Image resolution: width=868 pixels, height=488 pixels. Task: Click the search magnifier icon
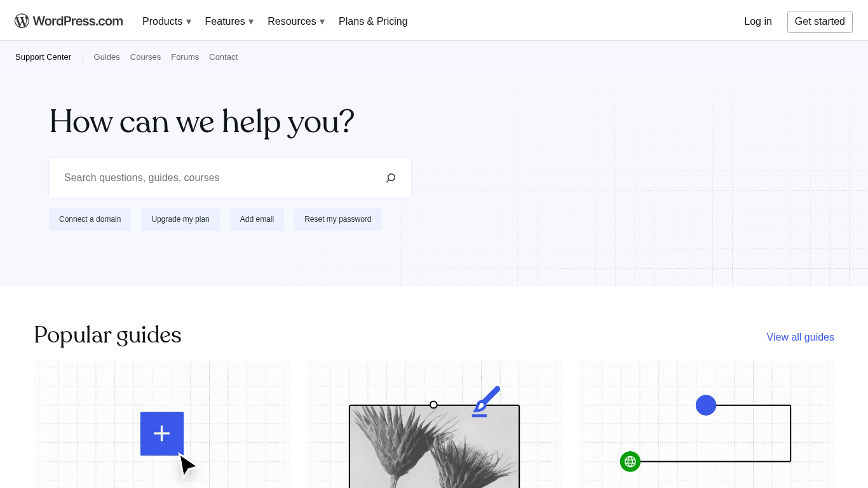pos(391,178)
